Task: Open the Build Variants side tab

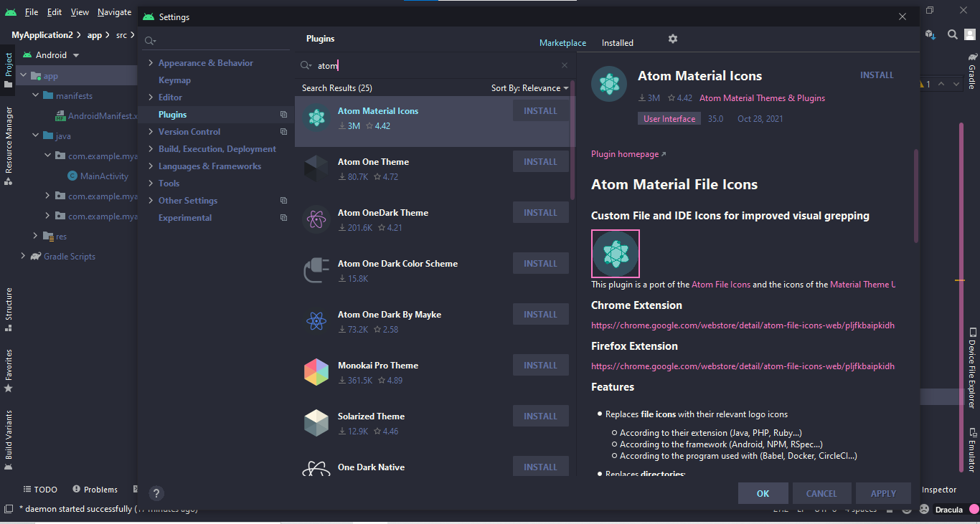Action: 9,439
